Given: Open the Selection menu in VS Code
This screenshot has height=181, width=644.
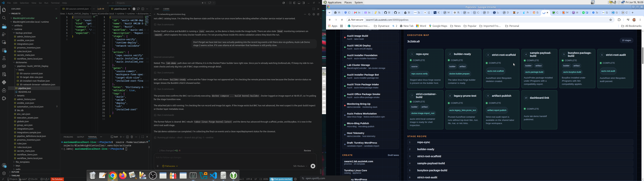Looking at the screenshot, I should tap(24, 3).
